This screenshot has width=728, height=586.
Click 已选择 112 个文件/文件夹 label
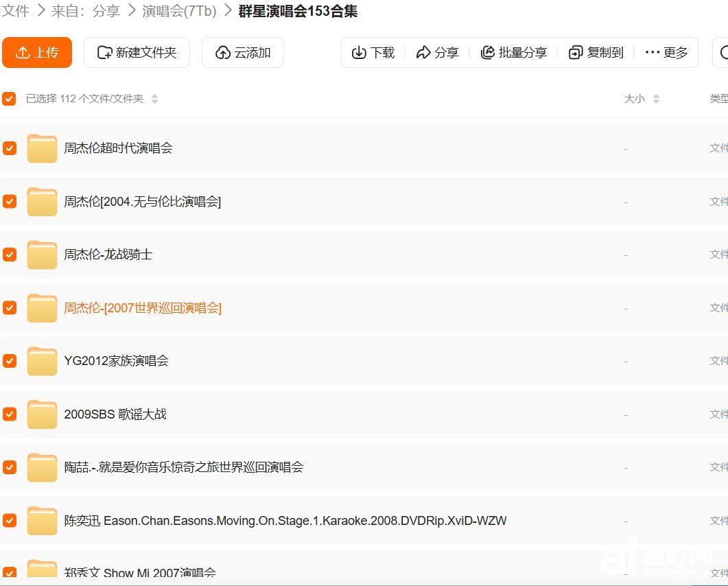(84, 98)
